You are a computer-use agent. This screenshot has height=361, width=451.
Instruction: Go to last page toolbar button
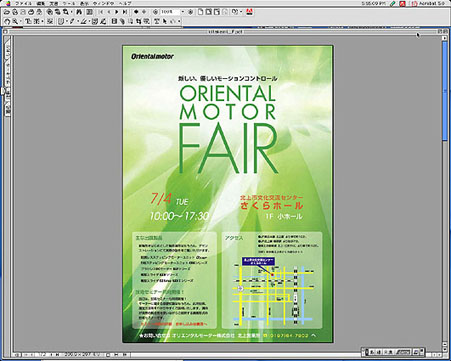coord(125,12)
